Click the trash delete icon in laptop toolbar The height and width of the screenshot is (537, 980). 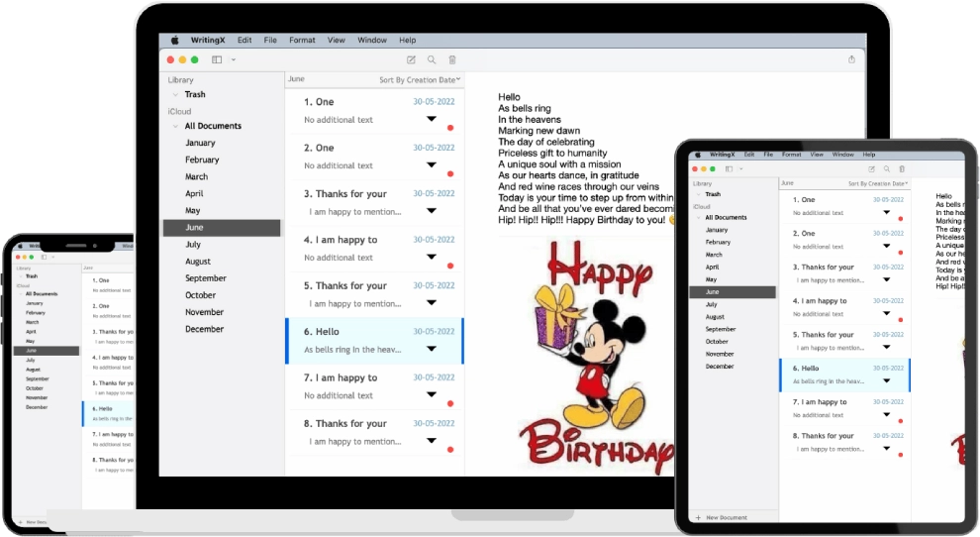click(452, 59)
